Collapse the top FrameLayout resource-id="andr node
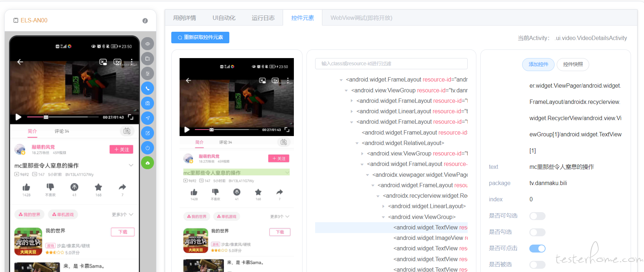The height and width of the screenshot is (272, 644). [x=341, y=80]
